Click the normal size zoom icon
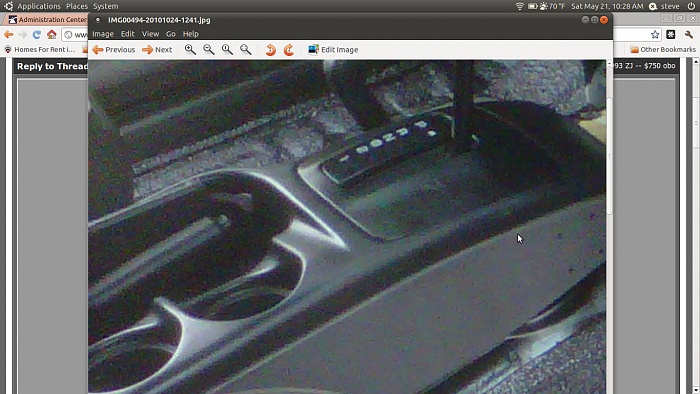The image size is (700, 394). point(227,50)
